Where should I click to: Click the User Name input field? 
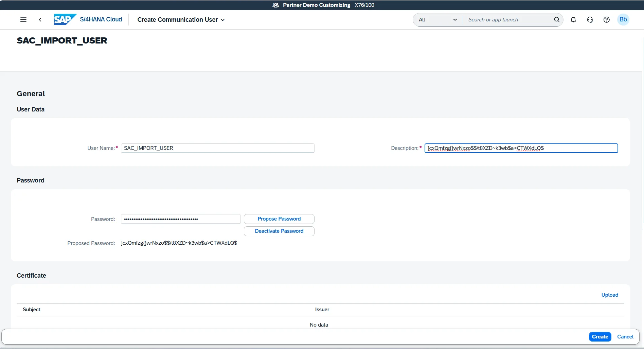(x=218, y=148)
